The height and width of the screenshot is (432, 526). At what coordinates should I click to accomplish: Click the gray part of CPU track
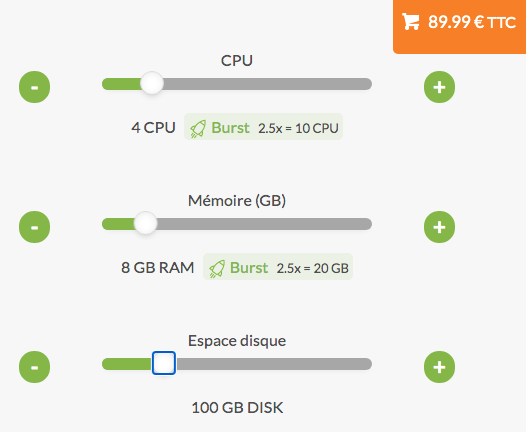coord(268,84)
